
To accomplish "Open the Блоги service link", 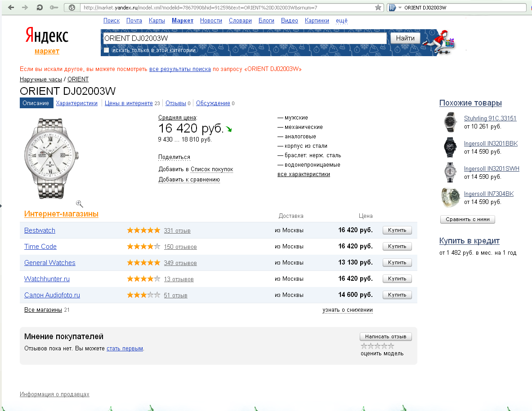I will click(x=266, y=21).
